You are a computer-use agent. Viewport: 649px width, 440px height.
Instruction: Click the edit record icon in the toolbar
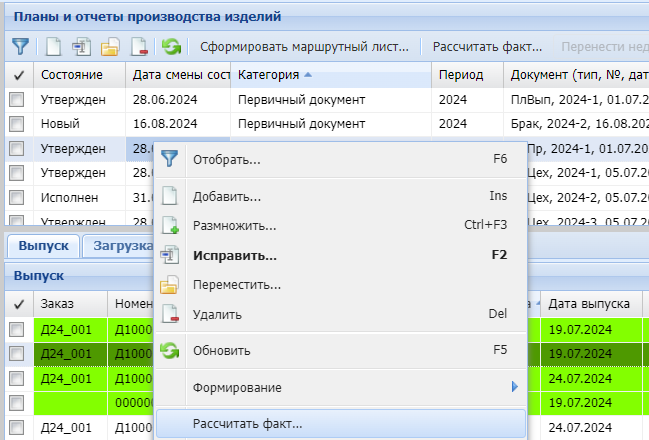pyautogui.click(x=82, y=47)
